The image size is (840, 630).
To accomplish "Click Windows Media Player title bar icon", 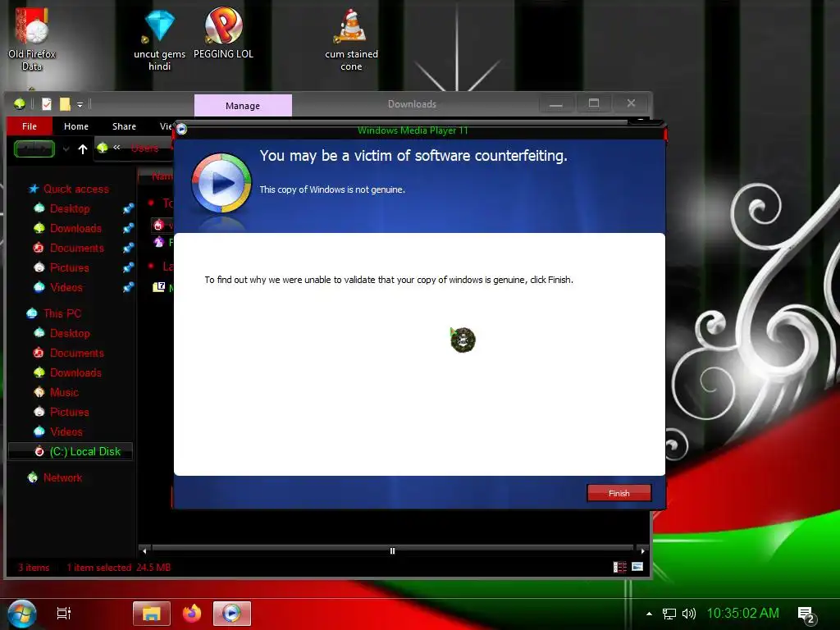I will [181, 129].
